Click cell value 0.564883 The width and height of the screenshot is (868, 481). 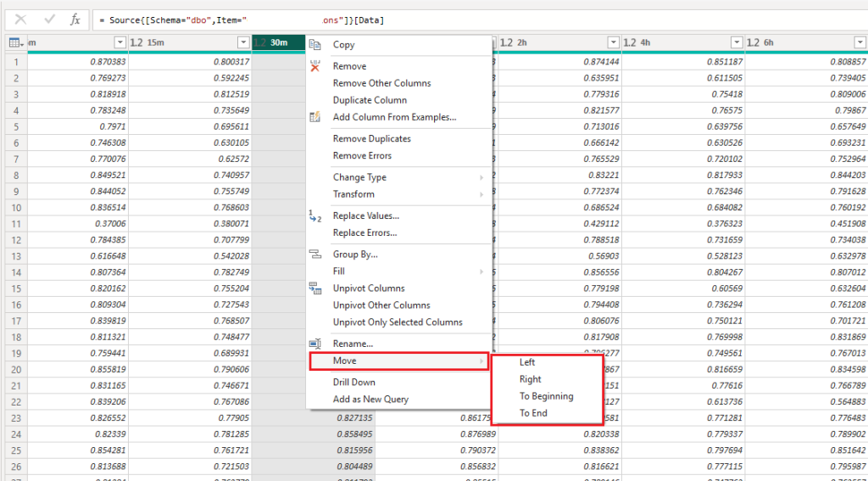click(849, 402)
